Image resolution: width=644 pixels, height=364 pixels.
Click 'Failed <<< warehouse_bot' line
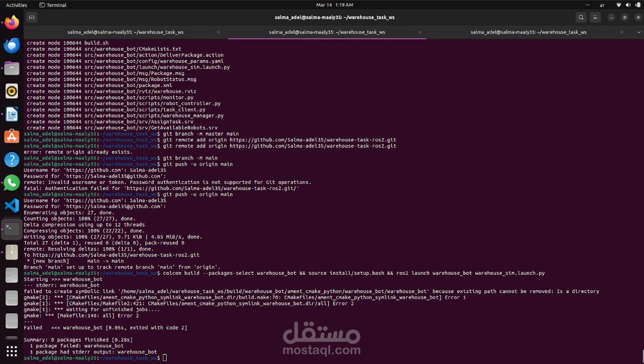105,328
